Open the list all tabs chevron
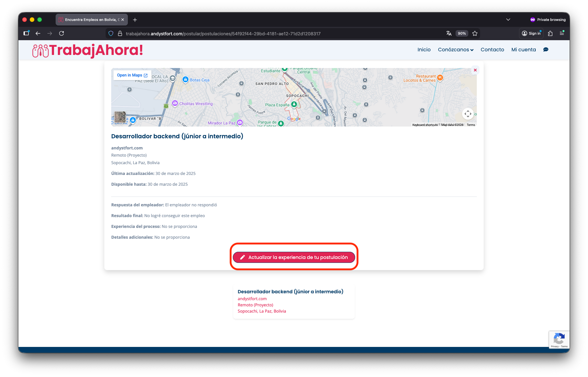This screenshot has height=377, width=588. click(x=508, y=20)
